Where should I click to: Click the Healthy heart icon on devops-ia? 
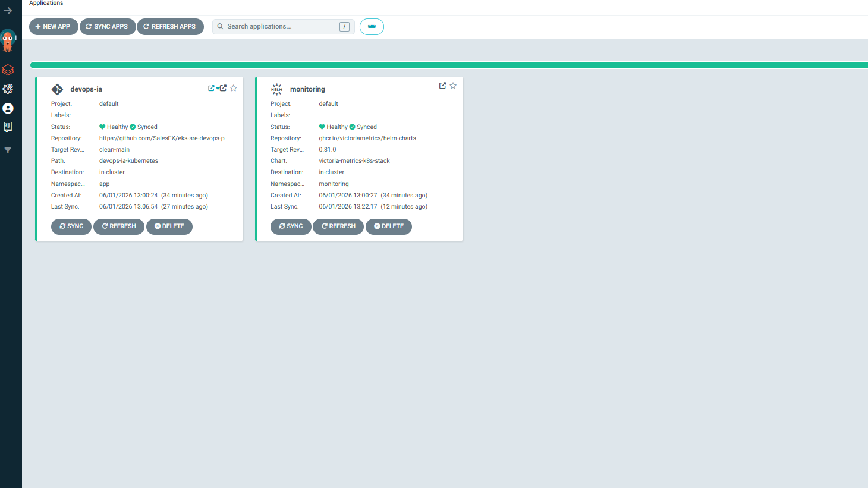(102, 127)
